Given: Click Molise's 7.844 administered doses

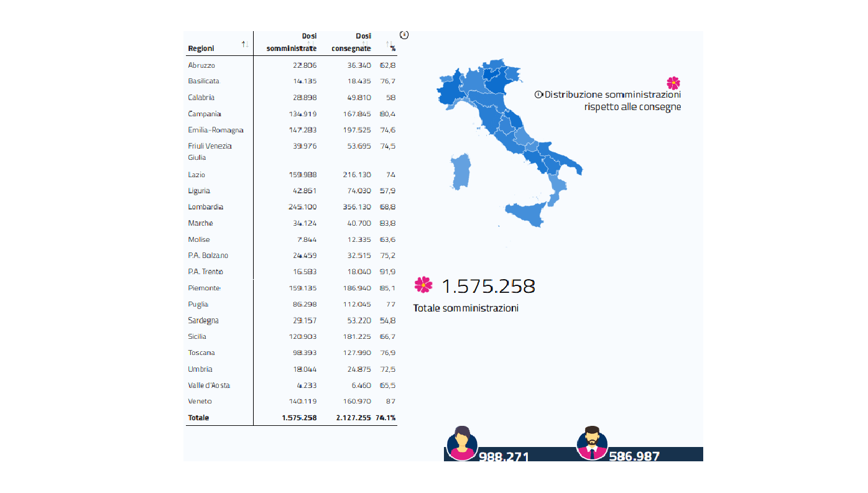Looking at the screenshot, I should [307, 239].
